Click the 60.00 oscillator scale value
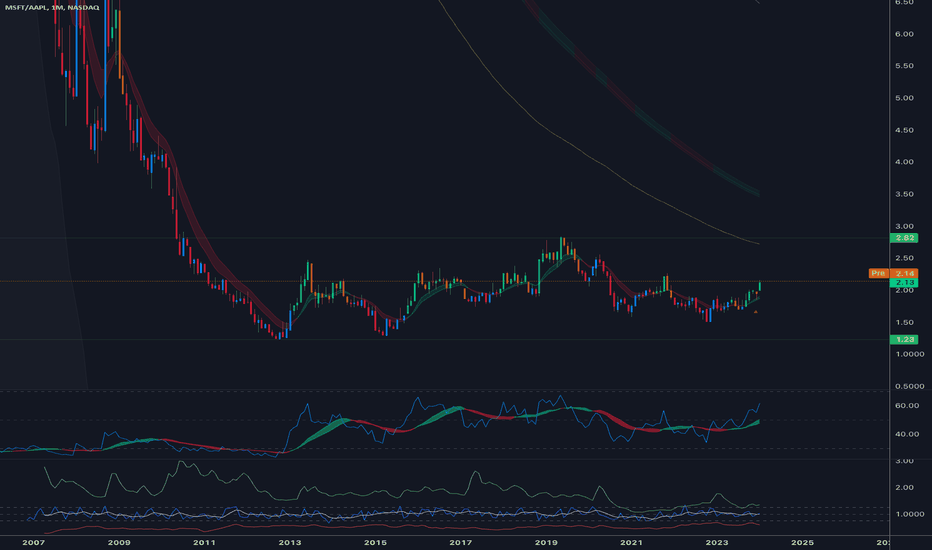 pyautogui.click(x=907, y=406)
